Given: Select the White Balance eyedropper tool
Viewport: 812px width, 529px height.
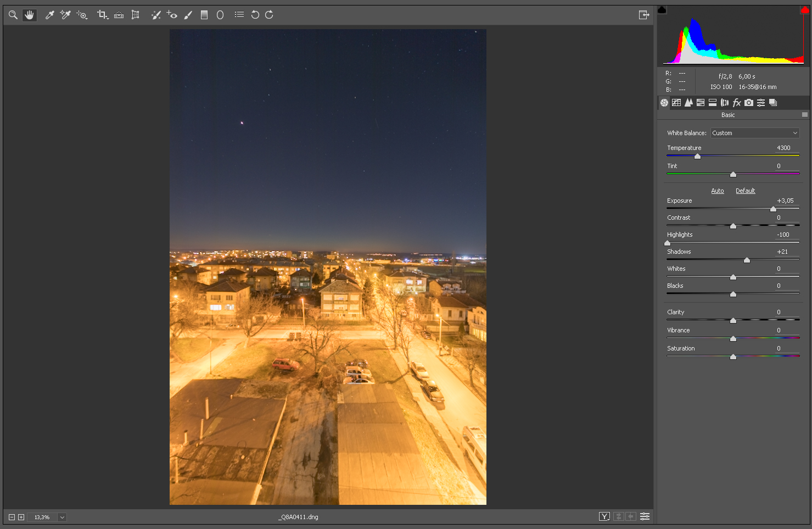Looking at the screenshot, I should [49, 15].
